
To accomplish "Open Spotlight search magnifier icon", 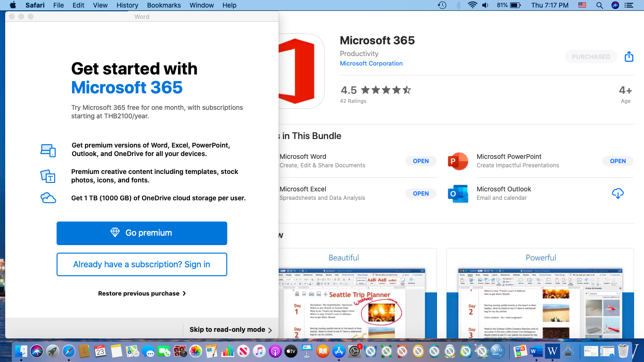I will [600, 5].
